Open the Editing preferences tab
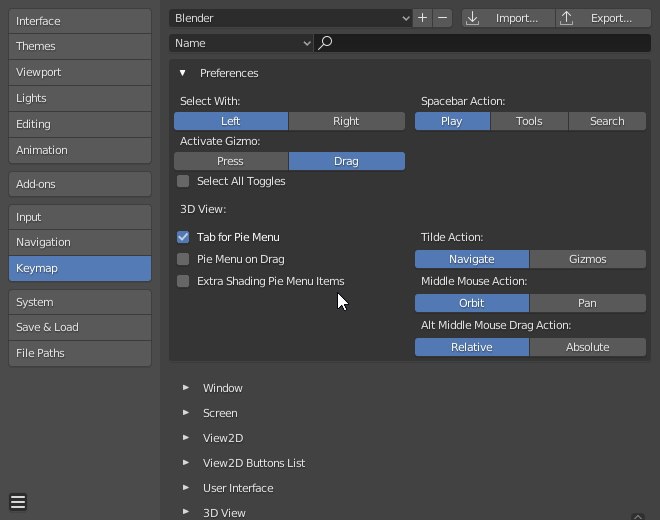The height and width of the screenshot is (520, 660). pyautogui.click(x=80, y=124)
